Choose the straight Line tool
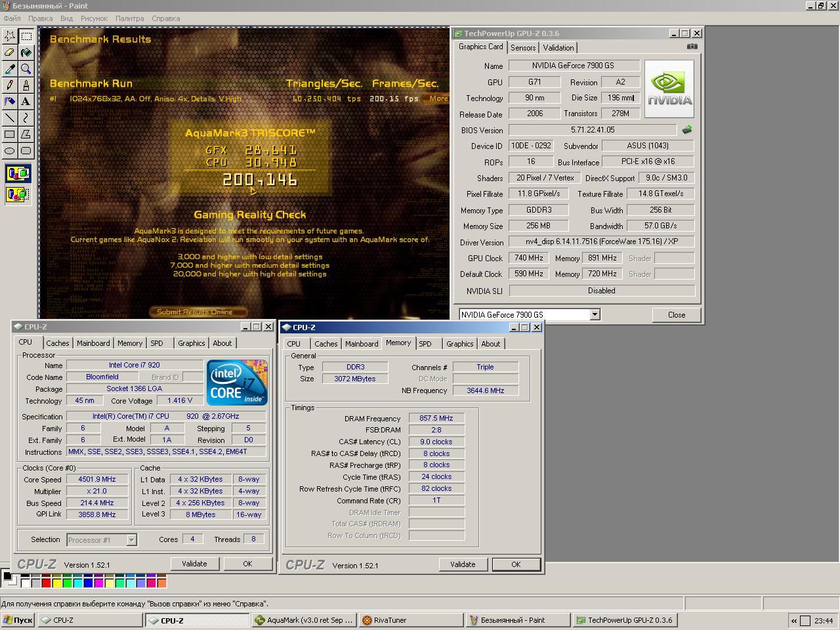Viewport: 840px width, 630px height. 10,118
